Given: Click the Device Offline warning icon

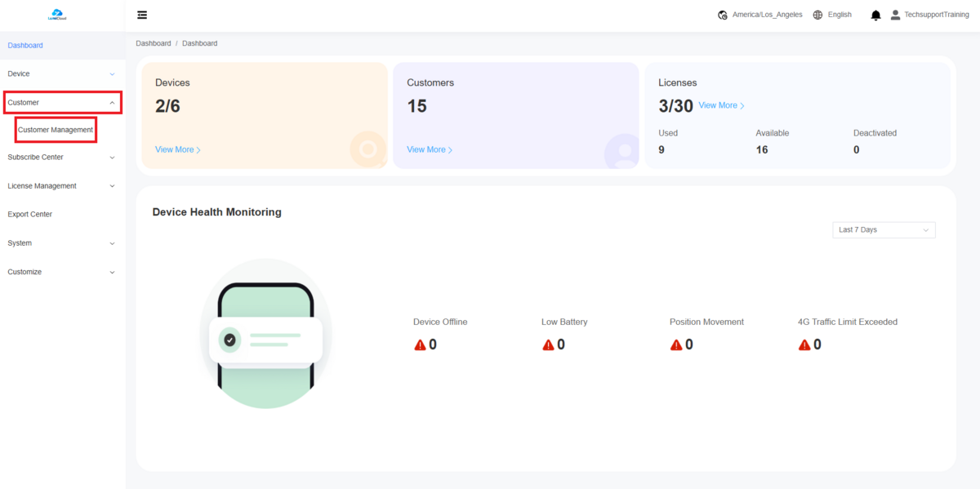Looking at the screenshot, I should 420,345.
